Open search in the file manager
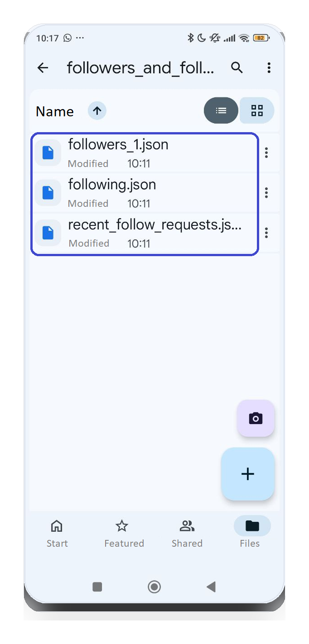The height and width of the screenshot is (644, 309). (237, 67)
